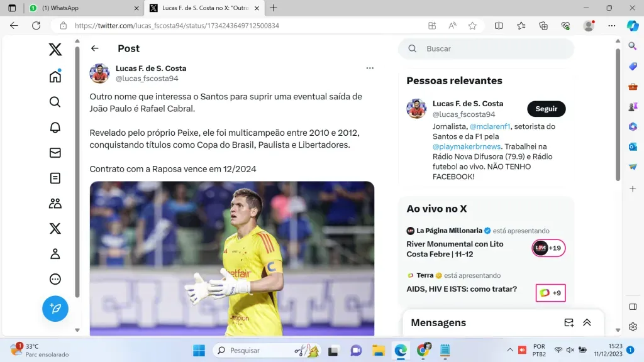Click the new message icon in Mensagens
The height and width of the screenshot is (362, 644).
(x=569, y=322)
